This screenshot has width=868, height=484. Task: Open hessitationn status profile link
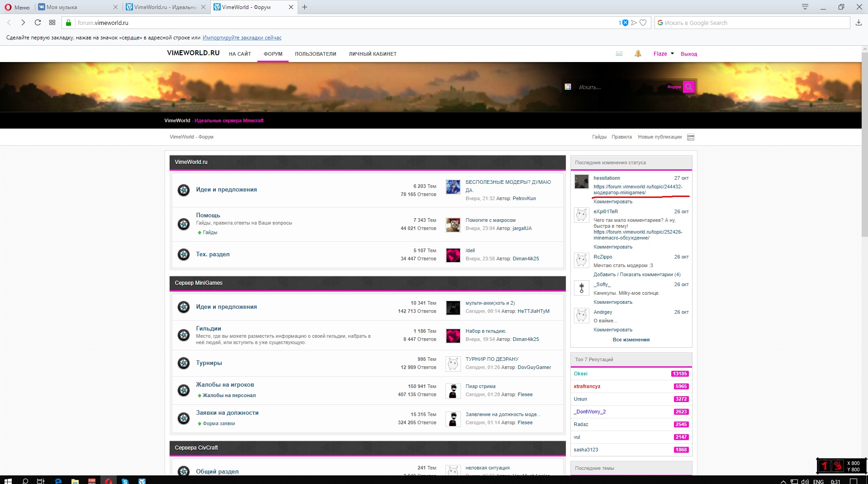point(607,178)
